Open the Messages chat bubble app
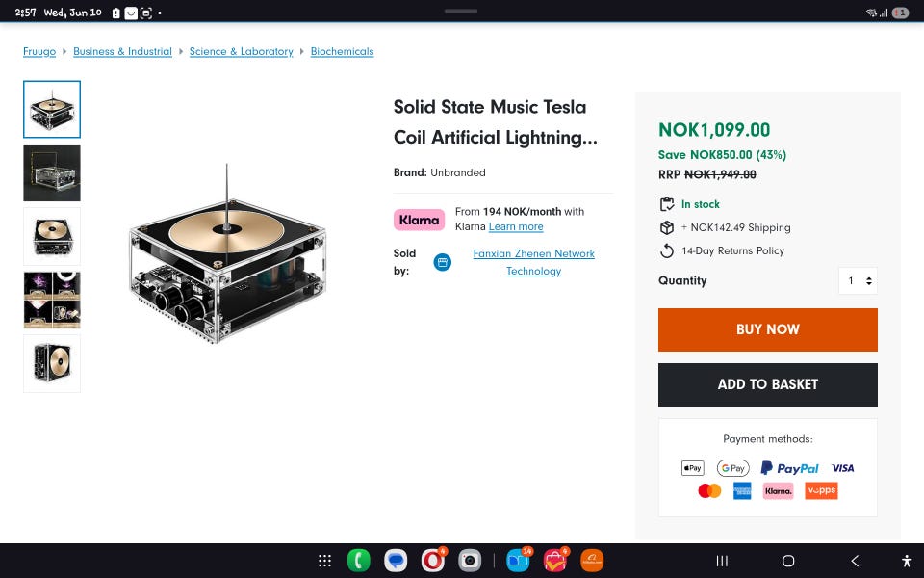Image resolution: width=924 pixels, height=578 pixels. click(x=396, y=561)
